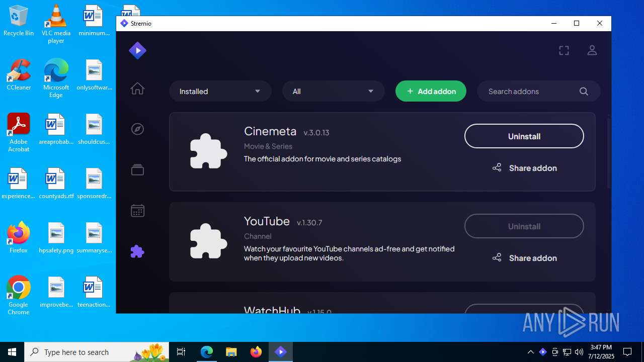Toggle fullscreen mode icon in Stremio
Viewport: 644px width, 362px height.
tap(564, 50)
